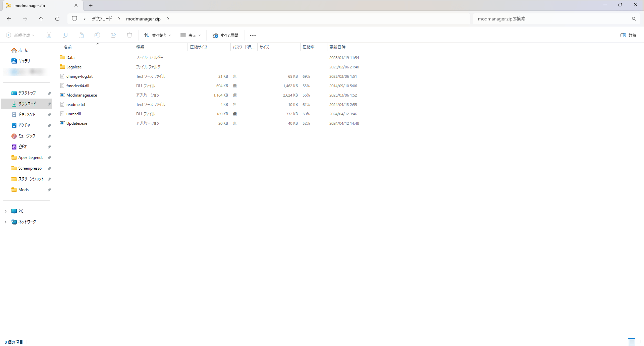Expand the PC tree node
Viewport: 644px width, 346px height.
[6, 211]
